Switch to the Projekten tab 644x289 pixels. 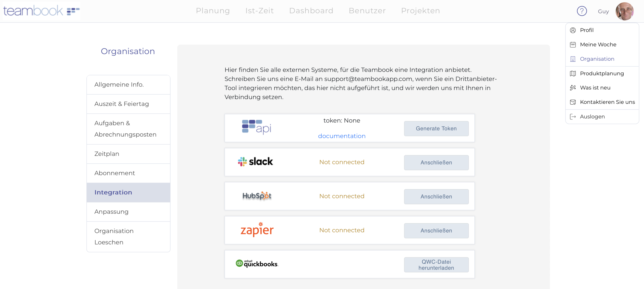click(x=420, y=11)
